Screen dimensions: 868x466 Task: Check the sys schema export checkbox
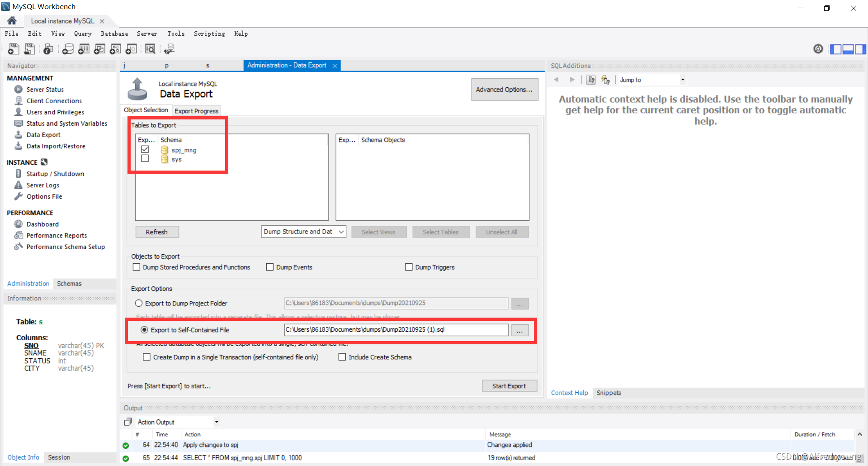[x=145, y=159]
